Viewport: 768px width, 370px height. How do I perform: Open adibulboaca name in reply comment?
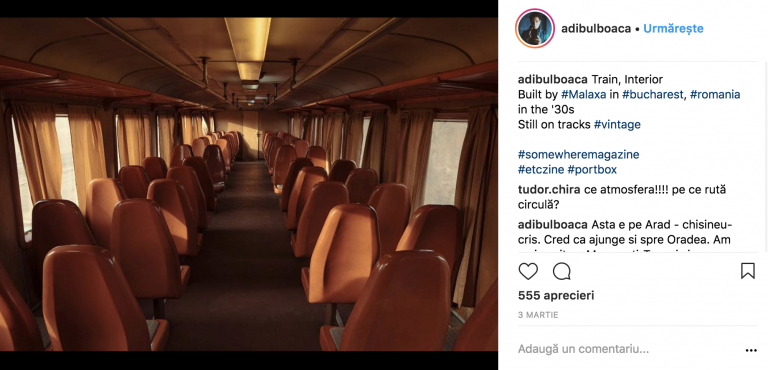[552, 225]
